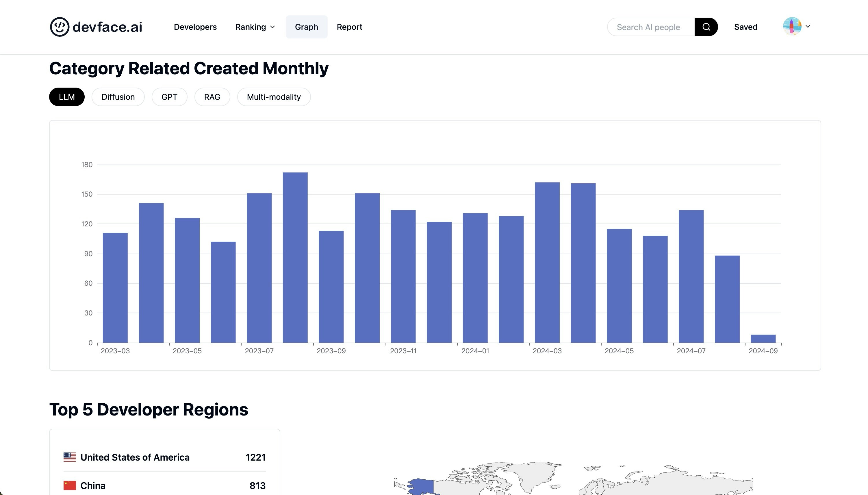
Task: Select the LLM category pill
Action: [66, 97]
